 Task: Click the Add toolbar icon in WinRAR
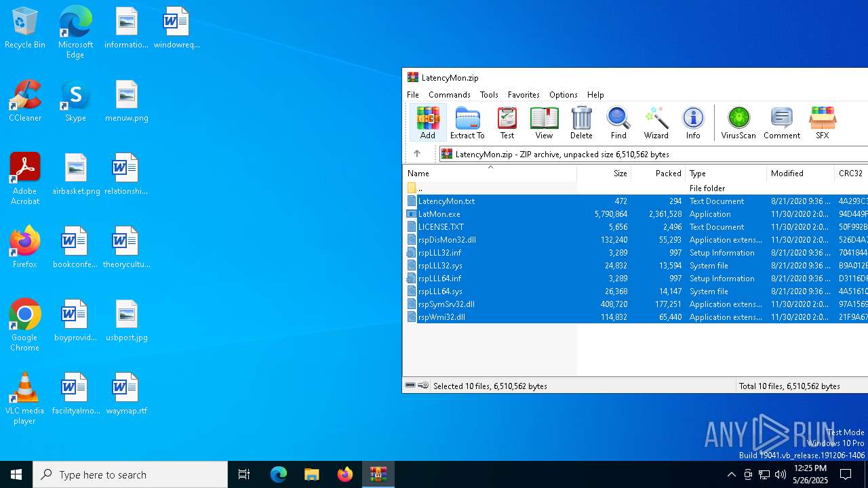tap(428, 123)
